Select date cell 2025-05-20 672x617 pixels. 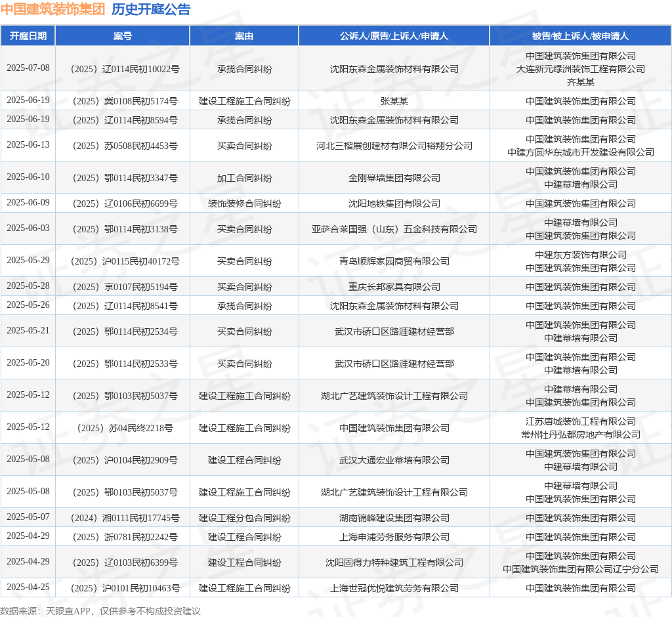(28, 363)
